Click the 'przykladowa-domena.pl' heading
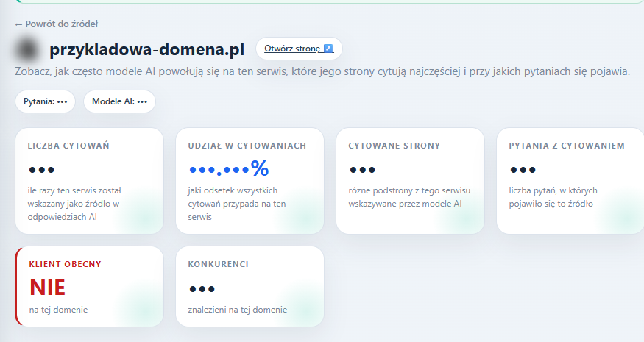This screenshot has width=644, height=342. point(147,49)
